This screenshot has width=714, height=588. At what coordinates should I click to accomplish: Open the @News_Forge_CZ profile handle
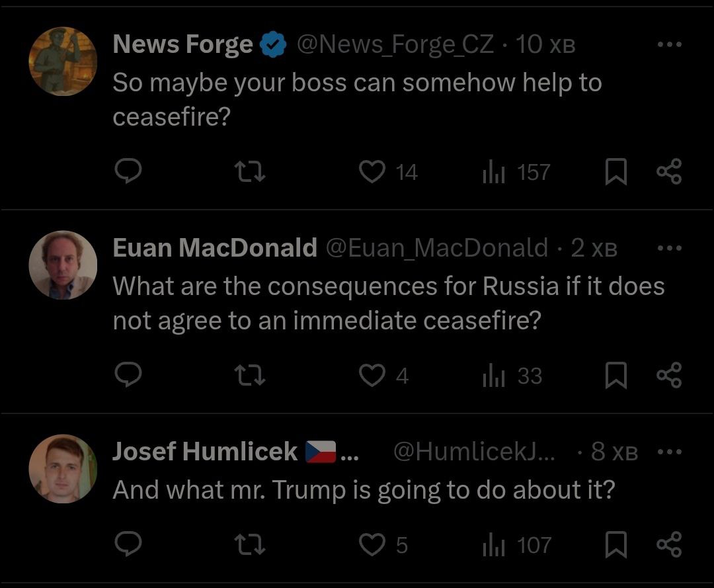pyautogui.click(x=395, y=45)
